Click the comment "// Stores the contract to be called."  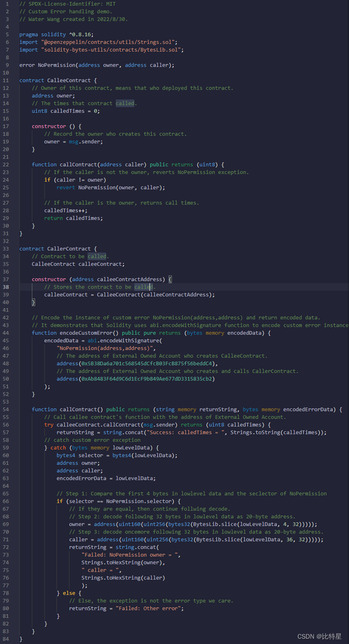[x=100, y=287]
